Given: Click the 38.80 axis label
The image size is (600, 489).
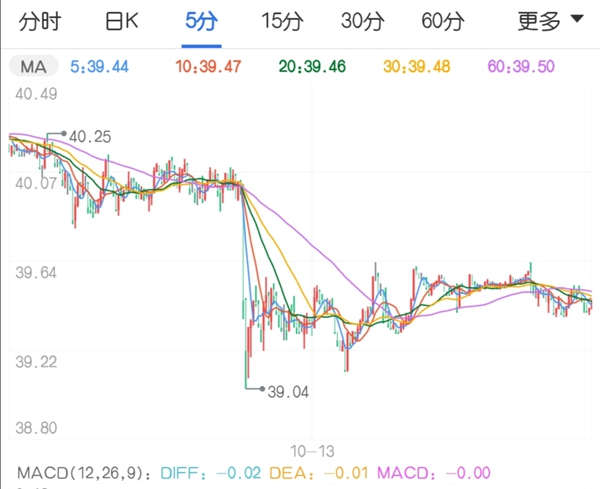Looking at the screenshot, I should click(36, 428).
